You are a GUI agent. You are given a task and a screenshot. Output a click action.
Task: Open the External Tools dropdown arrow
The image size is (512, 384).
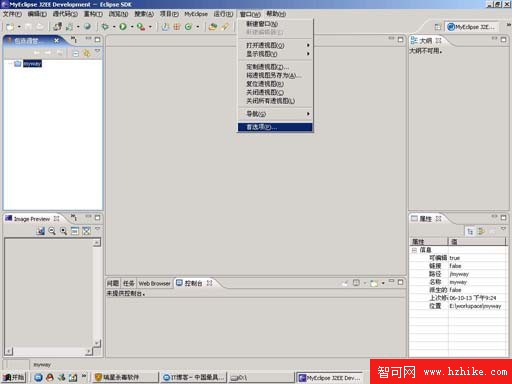150,27
